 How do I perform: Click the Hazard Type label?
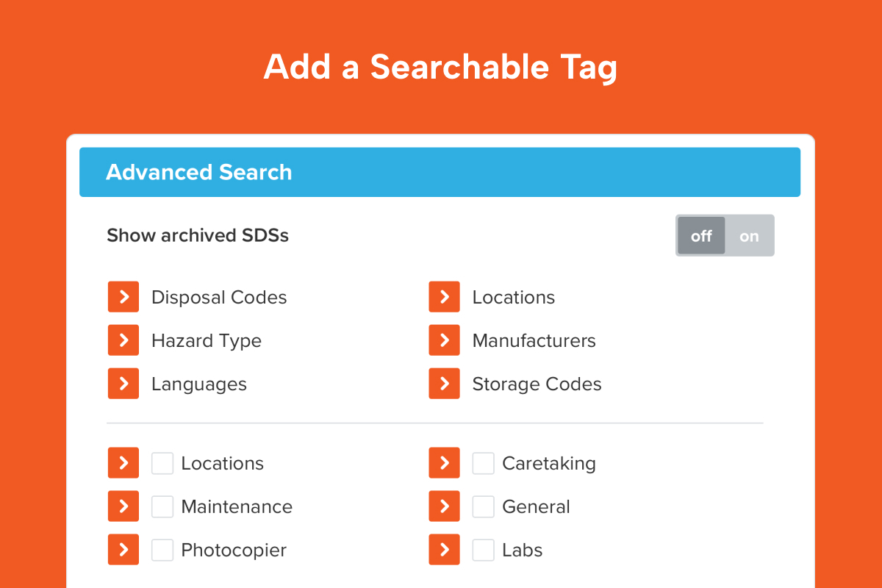coord(207,341)
